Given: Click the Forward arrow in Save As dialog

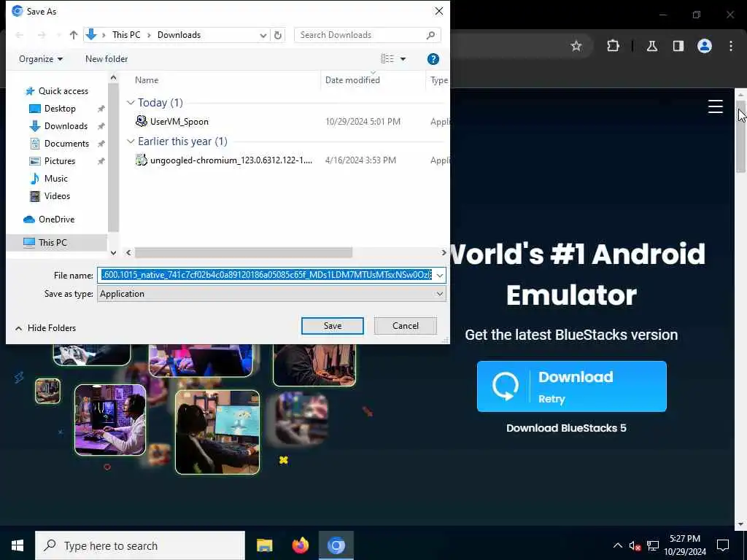Looking at the screenshot, I should point(42,35).
